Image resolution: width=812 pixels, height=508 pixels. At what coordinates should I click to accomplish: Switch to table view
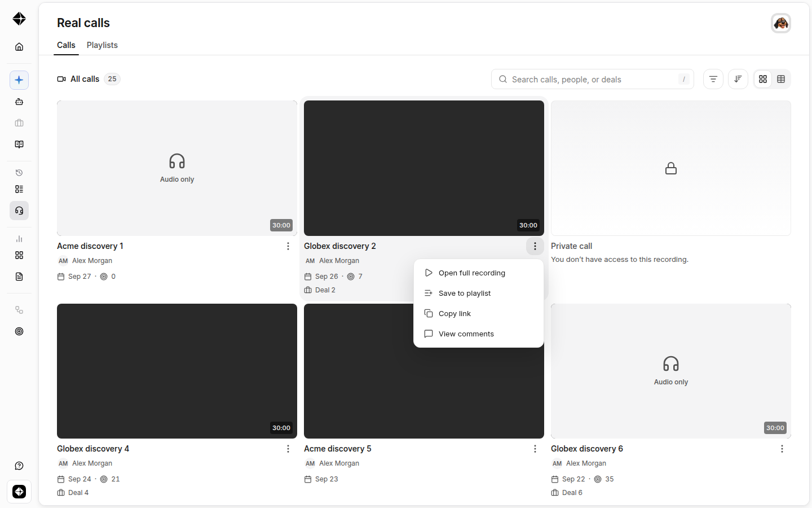pos(781,79)
